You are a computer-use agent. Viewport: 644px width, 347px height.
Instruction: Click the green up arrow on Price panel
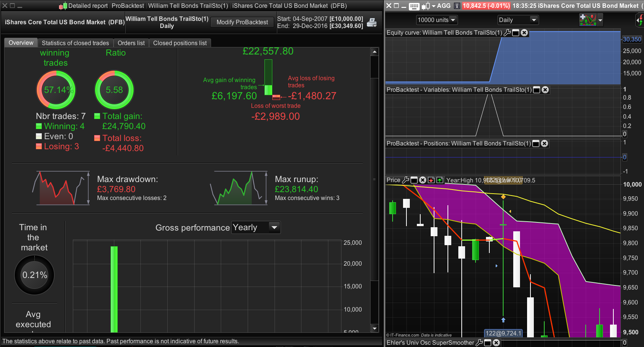pos(440,180)
